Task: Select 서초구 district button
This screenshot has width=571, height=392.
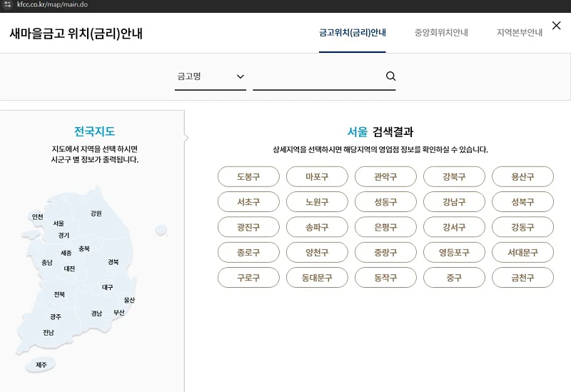Action: (248, 202)
